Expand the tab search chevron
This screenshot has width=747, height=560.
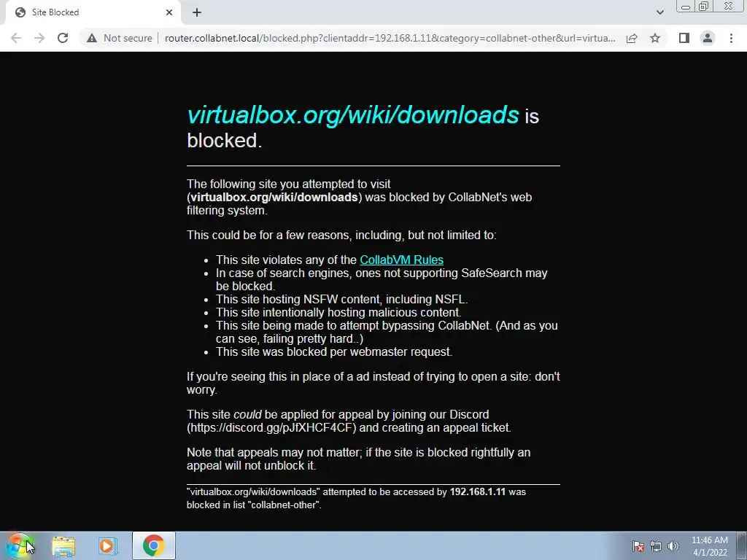click(x=659, y=12)
